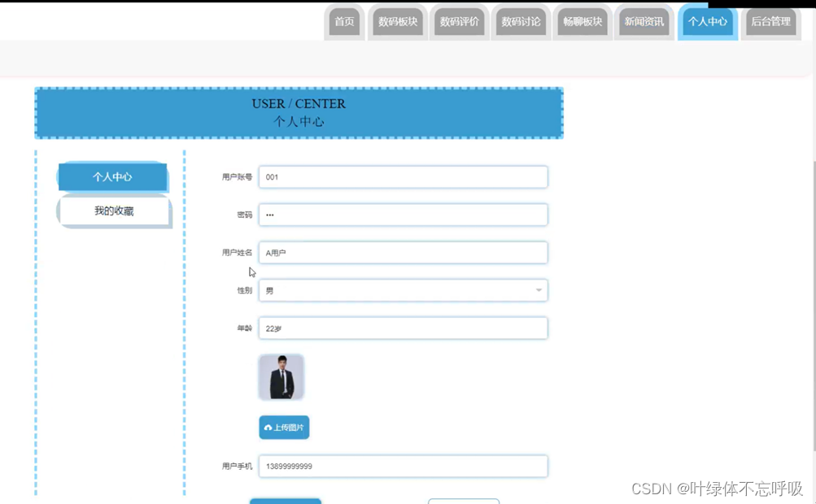The image size is (816, 504).
Task: Open the 新闻资讯 tab
Action: [x=644, y=22]
